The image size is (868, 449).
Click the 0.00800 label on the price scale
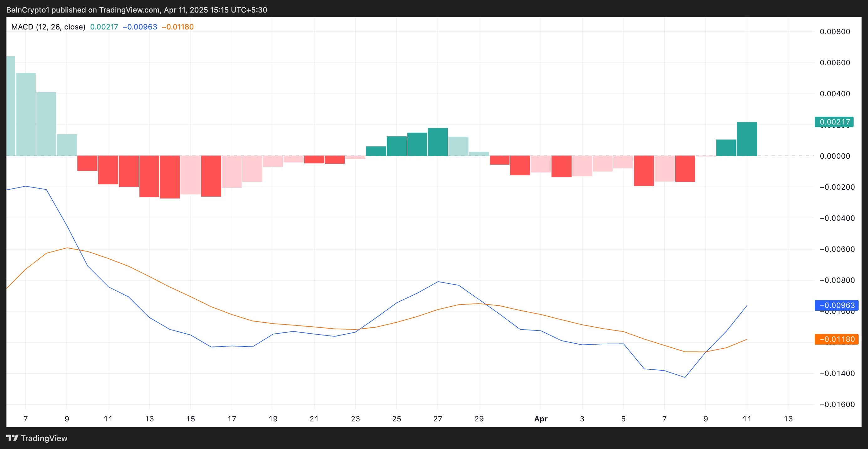tap(835, 32)
